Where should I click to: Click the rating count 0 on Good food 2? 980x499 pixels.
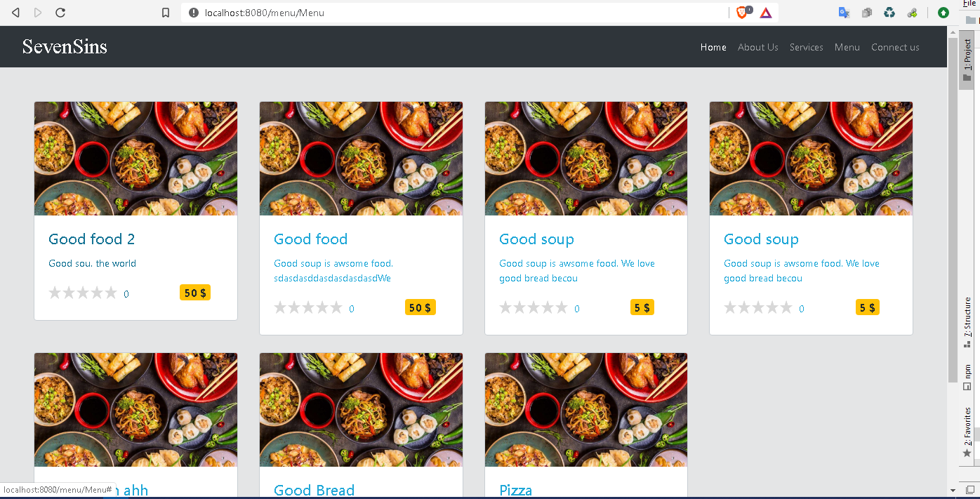126,294
